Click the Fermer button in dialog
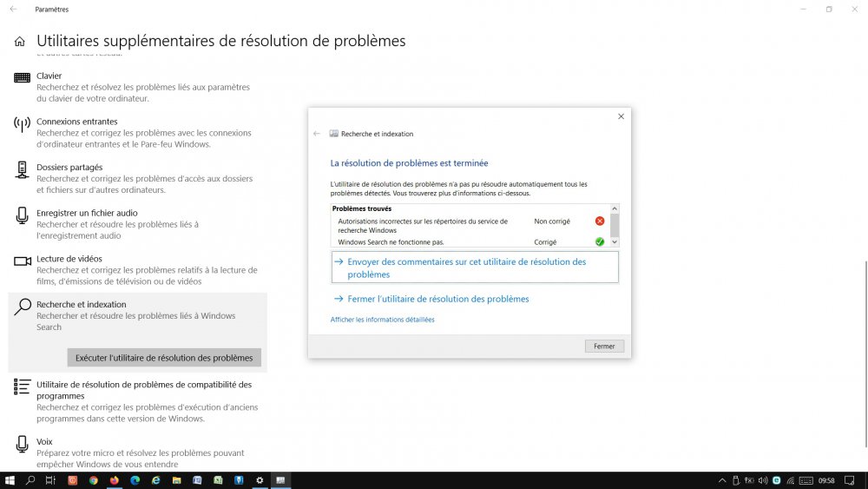 pyautogui.click(x=604, y=346)
